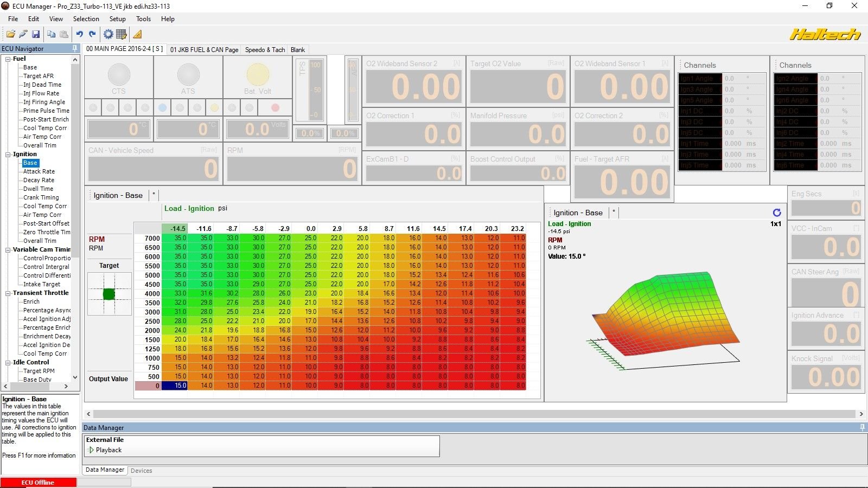
Task: Click the red ECU Offline status indicator
Action: [x=38, y=482]
